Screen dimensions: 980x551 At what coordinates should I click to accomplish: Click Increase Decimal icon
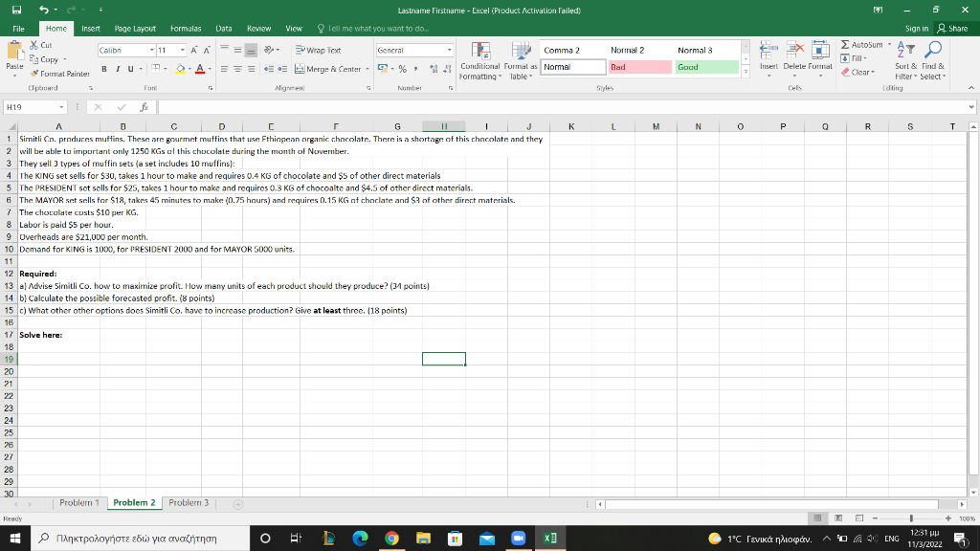coord(434,69)
